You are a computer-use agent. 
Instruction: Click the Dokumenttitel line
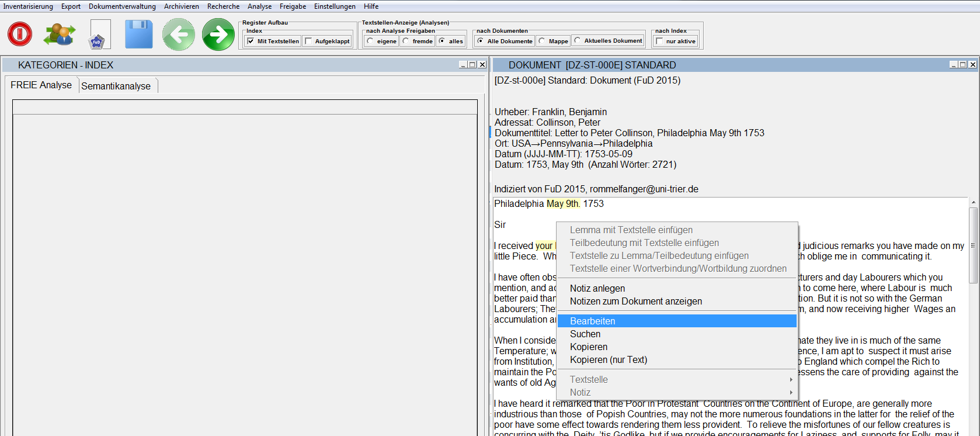pyautogui.click(x=630, y=133)
